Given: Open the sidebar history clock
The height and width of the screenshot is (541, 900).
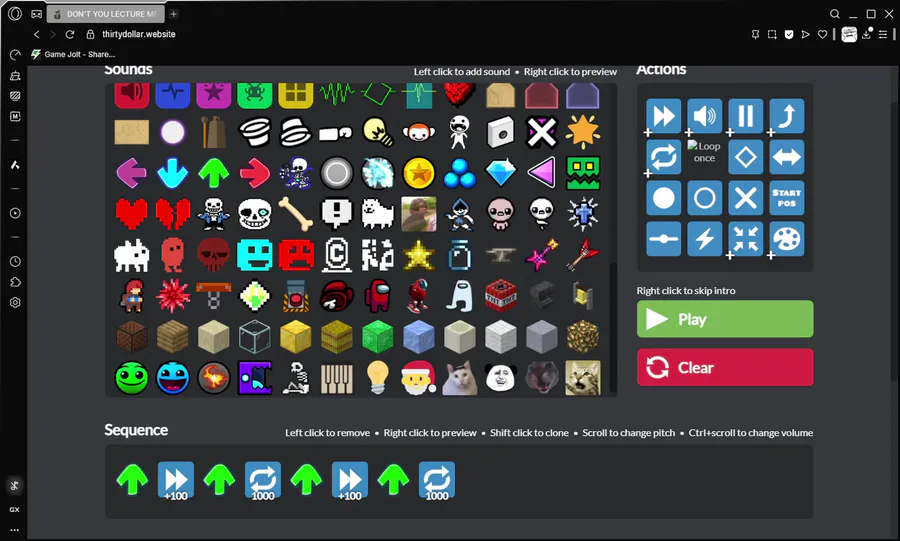Looking at the screenshot, I should click(15, 262).
